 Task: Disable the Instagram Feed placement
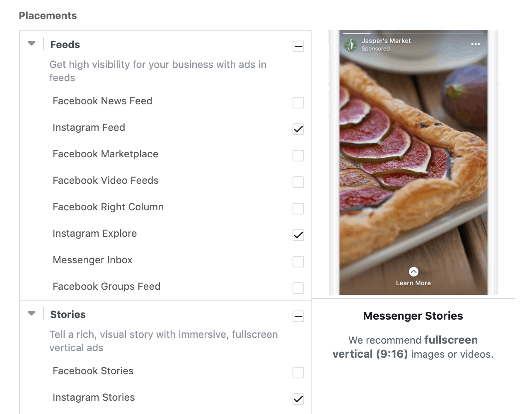coord(298,129)
